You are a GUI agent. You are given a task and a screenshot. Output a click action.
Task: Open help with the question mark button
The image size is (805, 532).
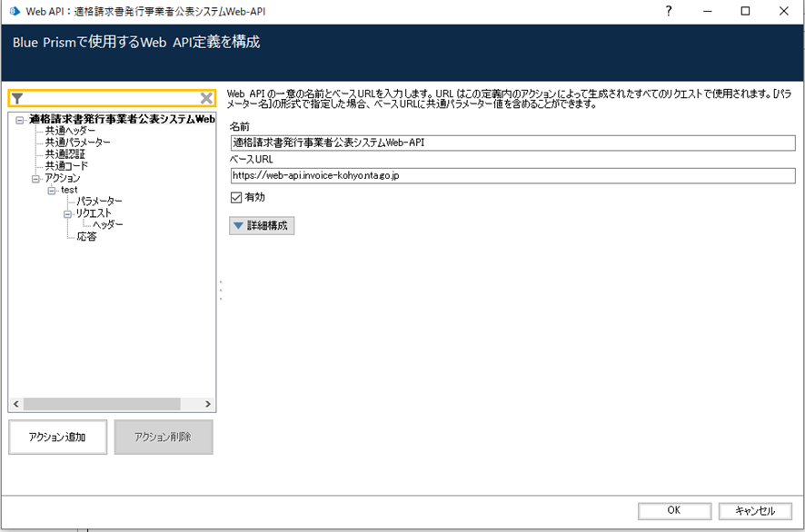[x=669, y=11]
